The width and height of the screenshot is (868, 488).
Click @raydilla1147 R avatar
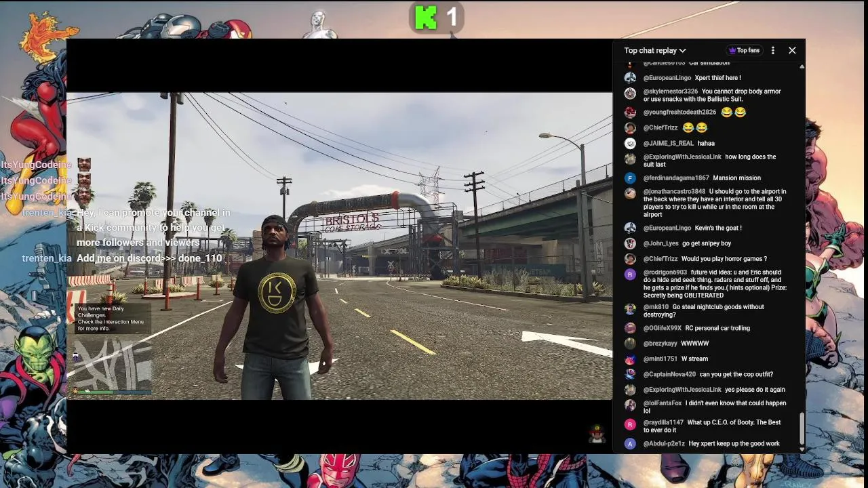click(630, 424)
